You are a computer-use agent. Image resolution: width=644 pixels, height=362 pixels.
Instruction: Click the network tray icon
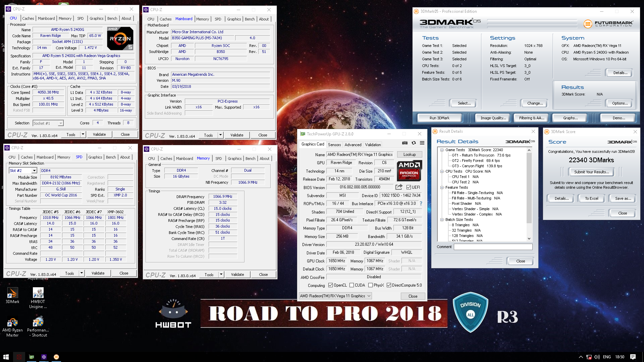[x=589, y=357]
